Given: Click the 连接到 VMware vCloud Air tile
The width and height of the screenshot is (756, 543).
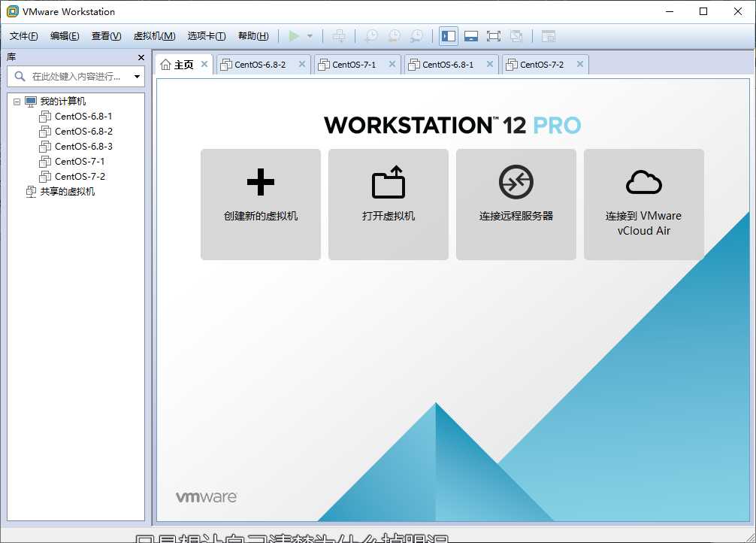Looking at the screenshot, I should (x=644, y=205).
